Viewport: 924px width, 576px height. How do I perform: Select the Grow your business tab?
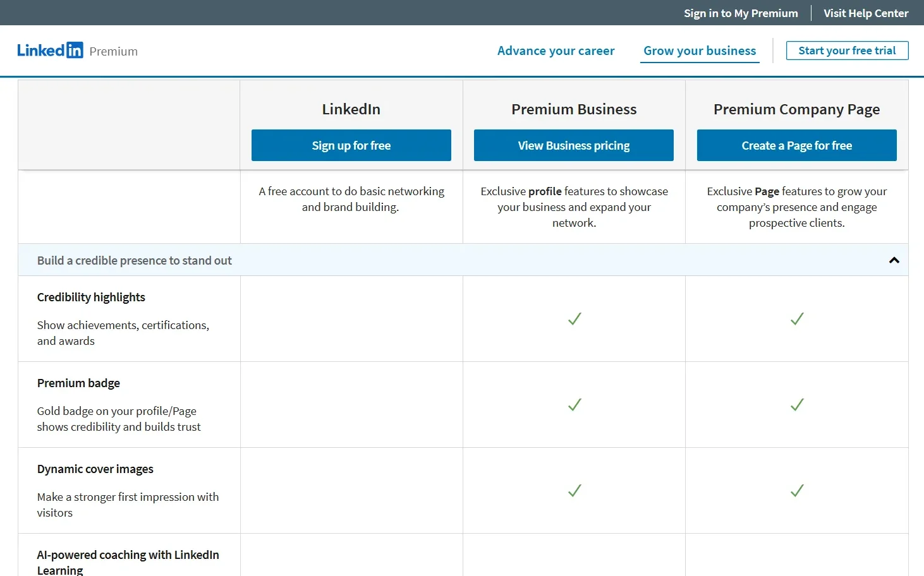point(699,51)
